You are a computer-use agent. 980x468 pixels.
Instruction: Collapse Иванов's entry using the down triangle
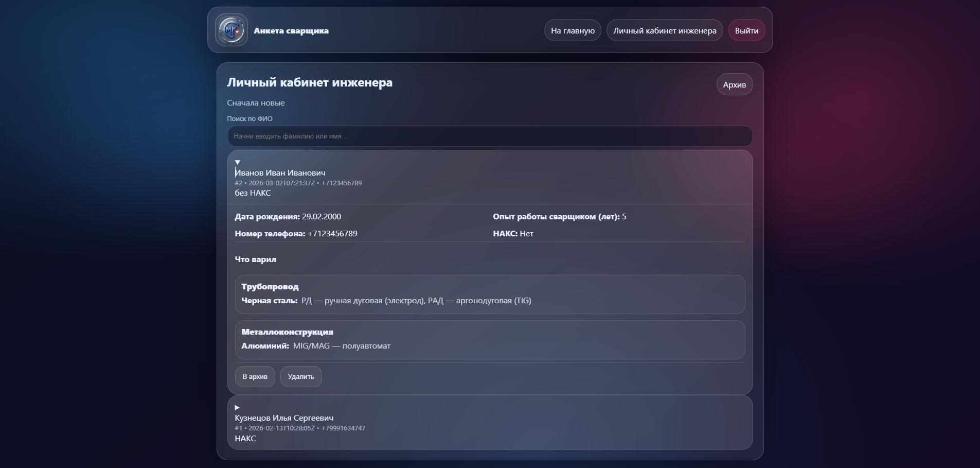tap(238, 162)
